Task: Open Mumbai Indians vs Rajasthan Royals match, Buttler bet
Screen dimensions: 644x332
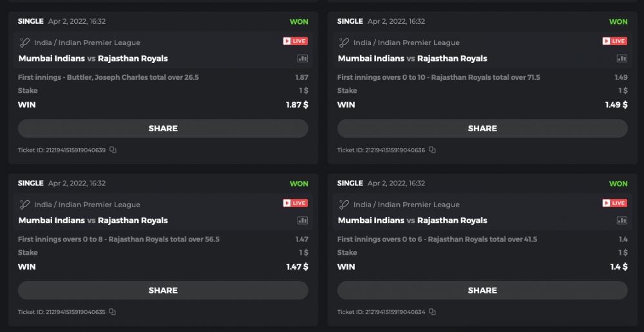Action: pyautogui.click(x=93, y=59)
